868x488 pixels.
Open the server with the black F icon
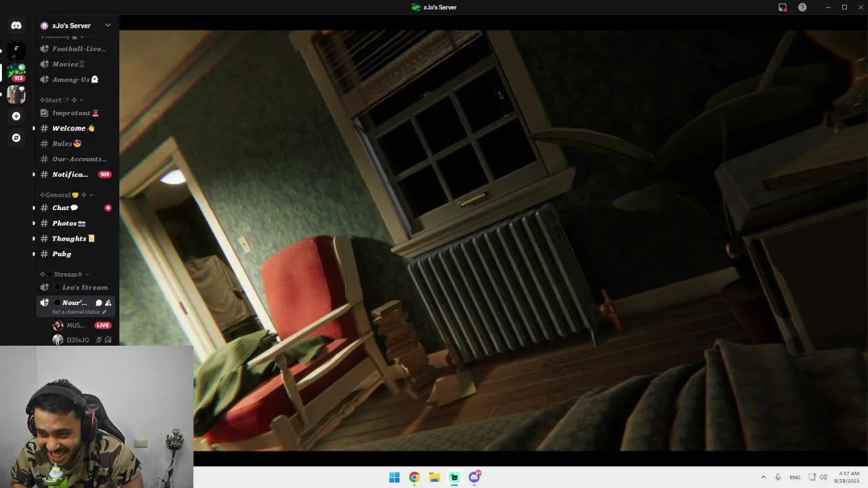coord(16,50)
